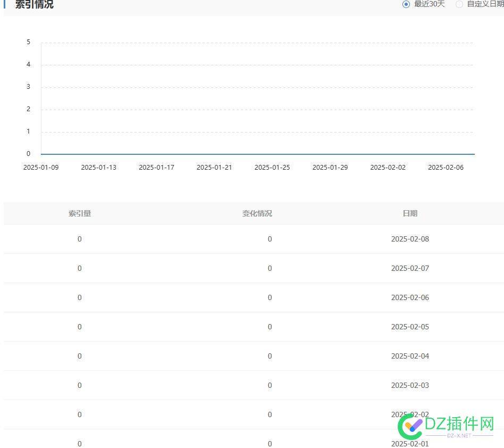This screenshot has width=504, height=448.
Task: Click the 索引量 column header
Action: click(80, 213)
